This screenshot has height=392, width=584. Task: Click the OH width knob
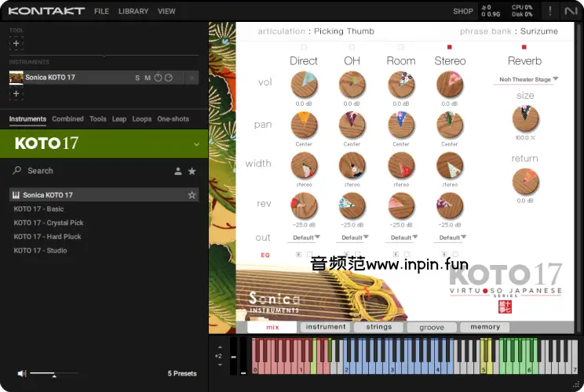coord(352,165)
